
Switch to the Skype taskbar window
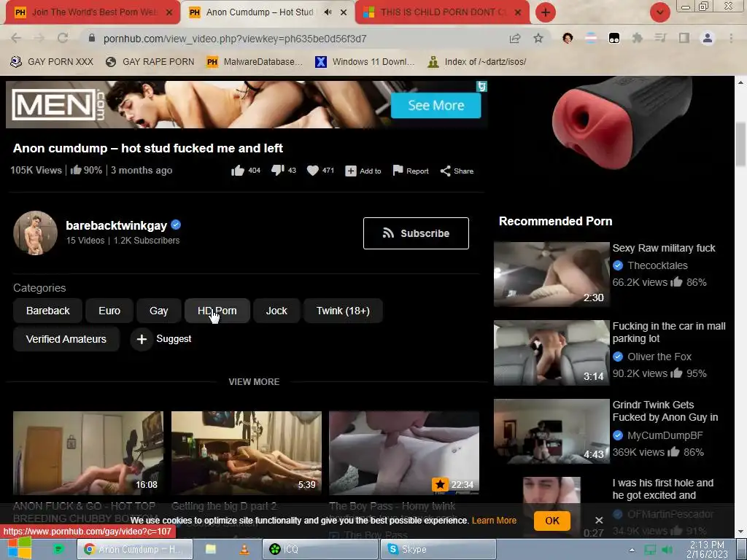[438, 550]
